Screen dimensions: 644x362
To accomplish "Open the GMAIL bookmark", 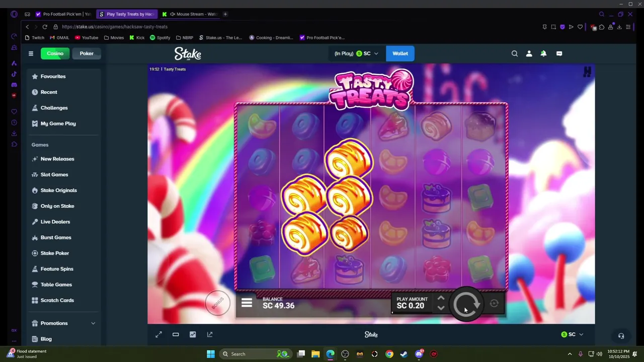I will (x=59, y=38).
